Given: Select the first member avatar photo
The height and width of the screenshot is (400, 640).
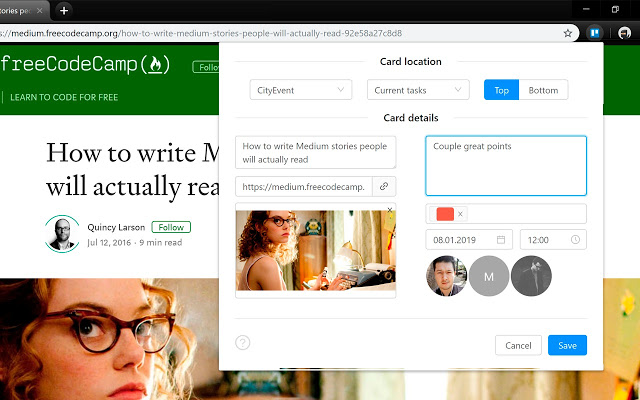Looking at the screenshot, I should pos(446,276).
